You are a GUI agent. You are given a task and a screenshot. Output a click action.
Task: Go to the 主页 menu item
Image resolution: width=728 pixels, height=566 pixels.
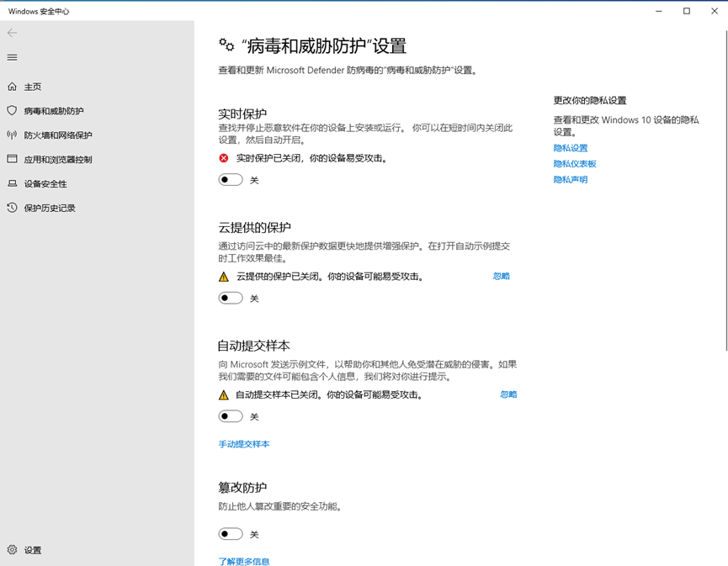97,87
